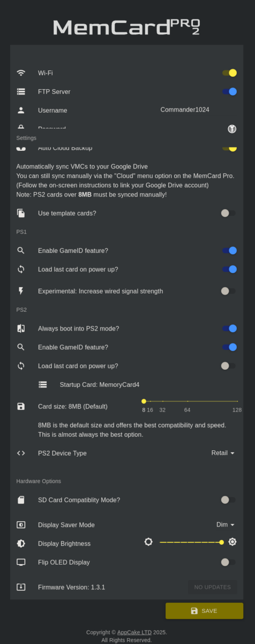Click the SAVE button

click(x=204, y=611)
